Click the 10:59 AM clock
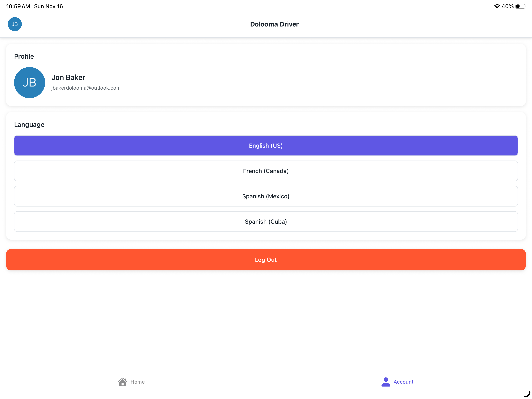This screenshot has width=532, height=399. (x=18, y=6)
